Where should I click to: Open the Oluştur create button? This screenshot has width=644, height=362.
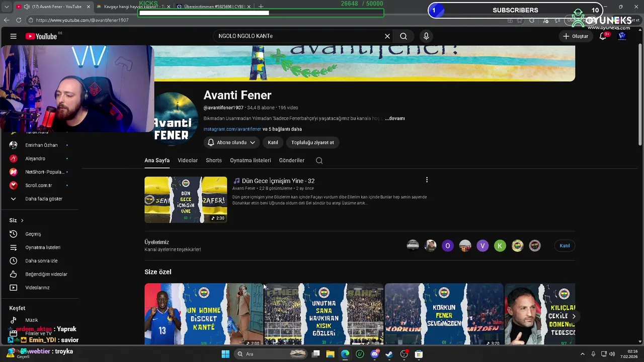[x=576, y=36]
